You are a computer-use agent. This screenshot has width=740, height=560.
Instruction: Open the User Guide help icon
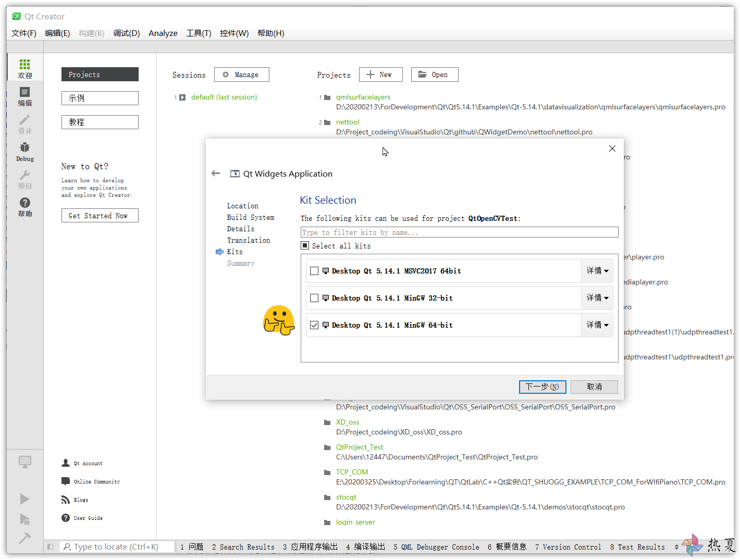coord(66,518)
